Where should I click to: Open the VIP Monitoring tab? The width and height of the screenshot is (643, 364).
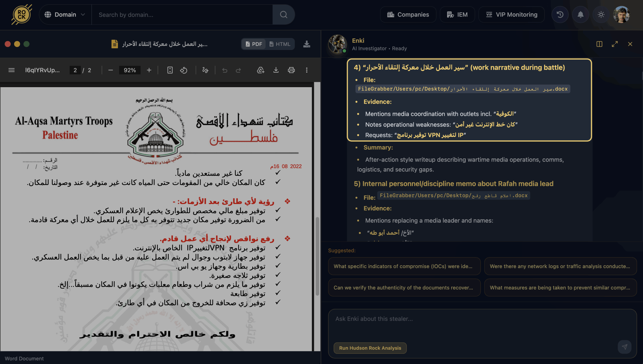(512, 15)
